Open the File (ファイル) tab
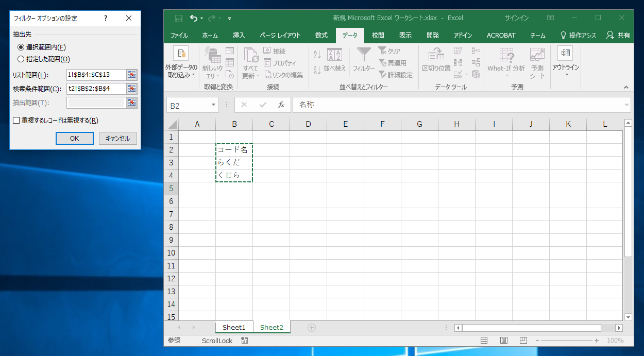This screenshot has width=644, height=356. coord(179,36)
